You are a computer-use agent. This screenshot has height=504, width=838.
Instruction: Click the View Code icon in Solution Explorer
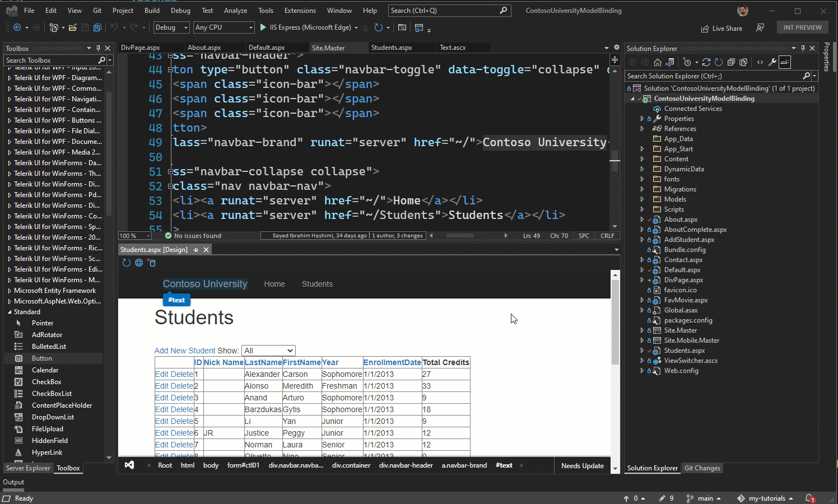[x=760, y=62]
